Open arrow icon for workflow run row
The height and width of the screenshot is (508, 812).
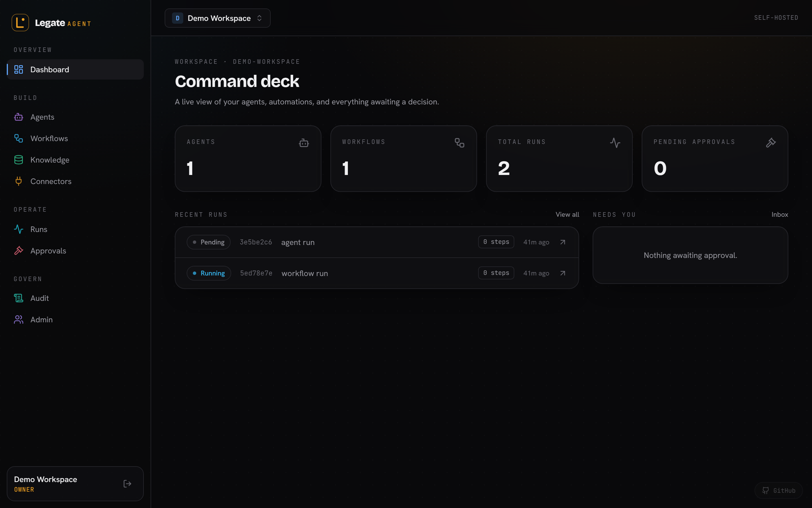(x=563, y=273)
